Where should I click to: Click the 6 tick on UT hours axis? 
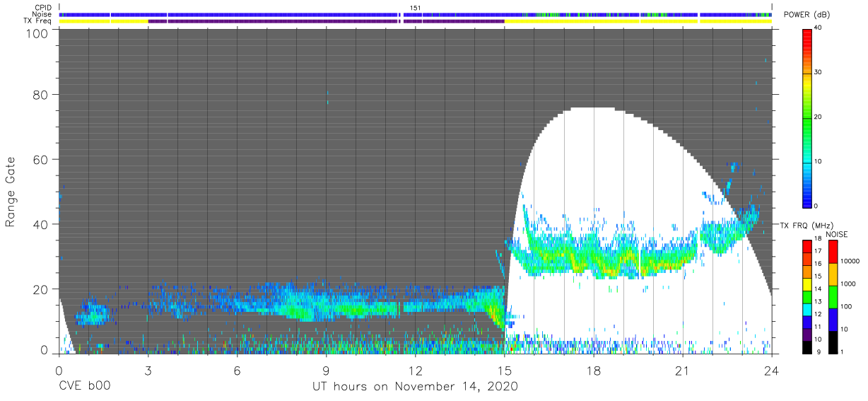(x=237, y=371)
